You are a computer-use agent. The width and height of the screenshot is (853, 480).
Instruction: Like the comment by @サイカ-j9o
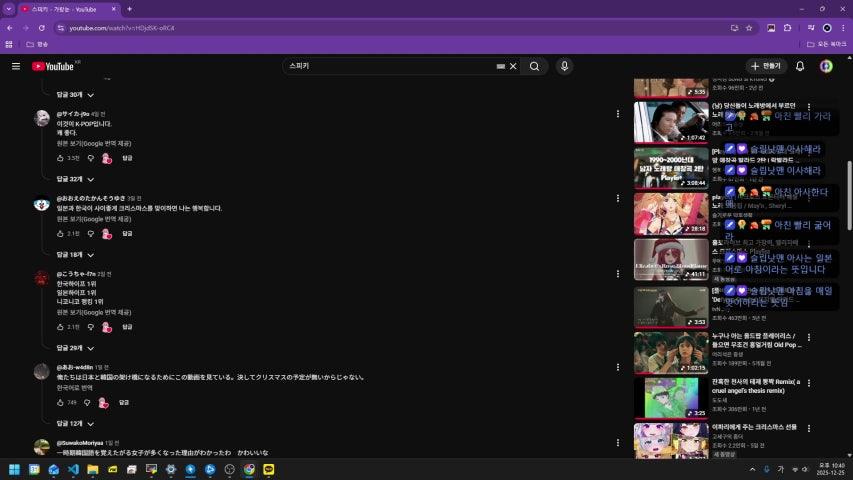(61, 158)
